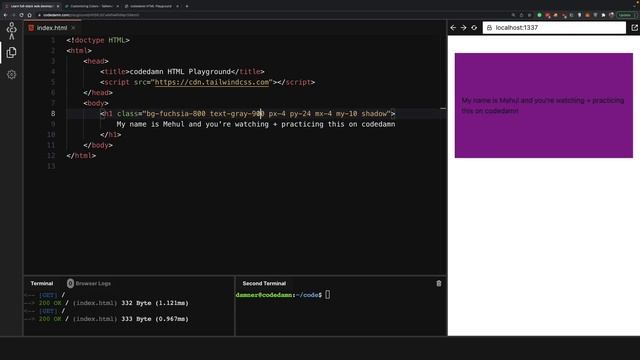Go to home page in Chrome toolbar

(x=29, y=15)
